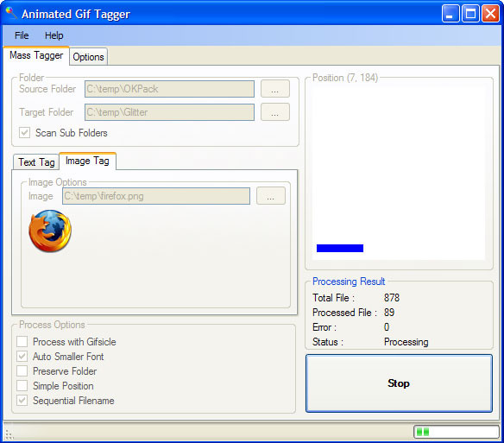Click the Status value Processing

pos(406,342)
